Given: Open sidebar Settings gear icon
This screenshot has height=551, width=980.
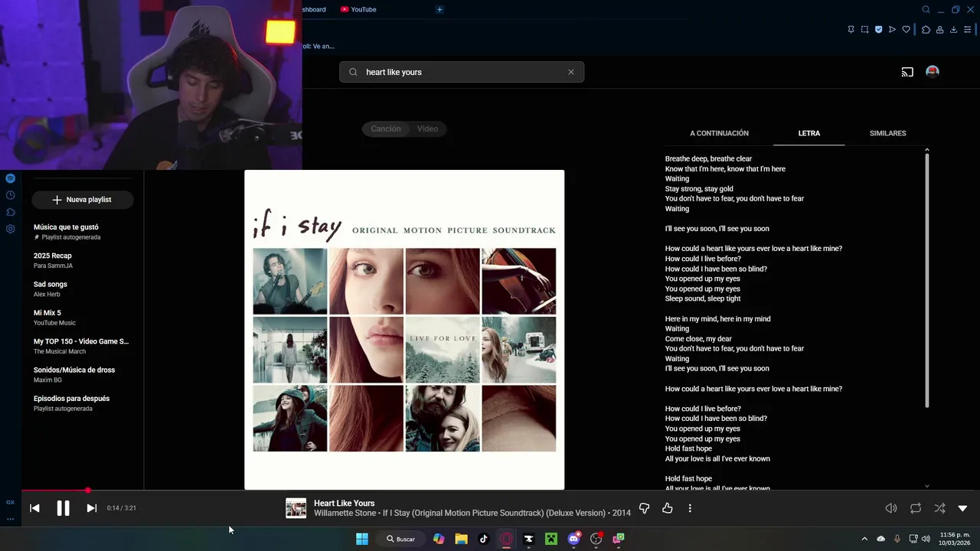Looking at the screenshot, I should click(10, 229).
